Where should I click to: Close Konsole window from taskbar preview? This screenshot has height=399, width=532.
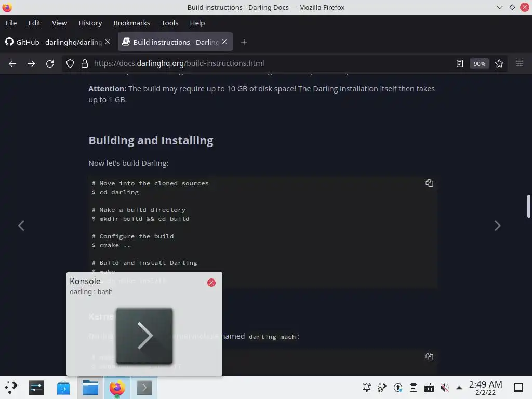211,283
